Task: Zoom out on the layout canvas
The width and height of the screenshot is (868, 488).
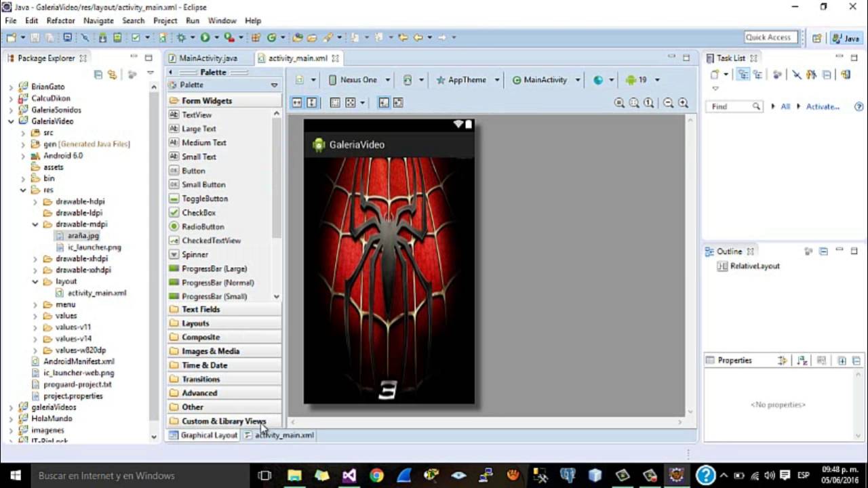Action: 669,103
